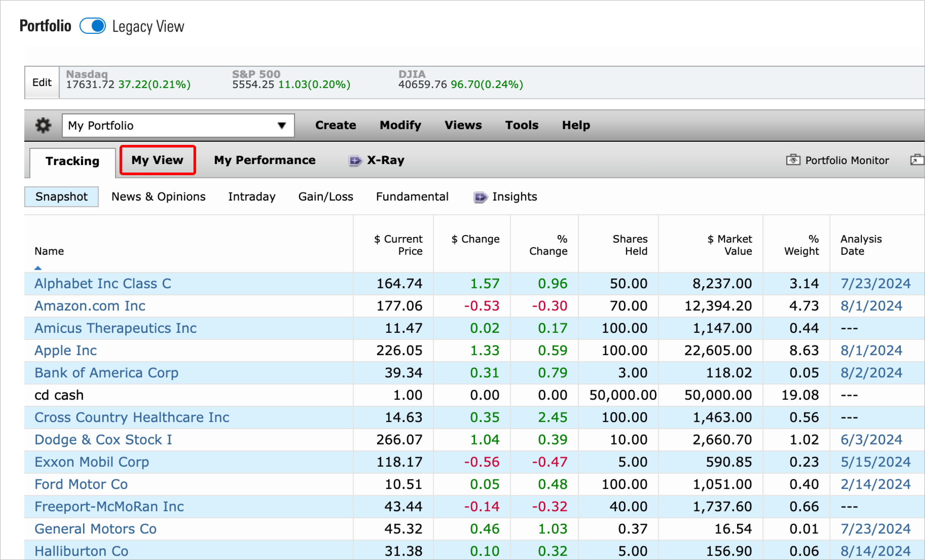Open the X-Ray tab
The height and width of the screenshot is (560, 925).
click(386, 160)
